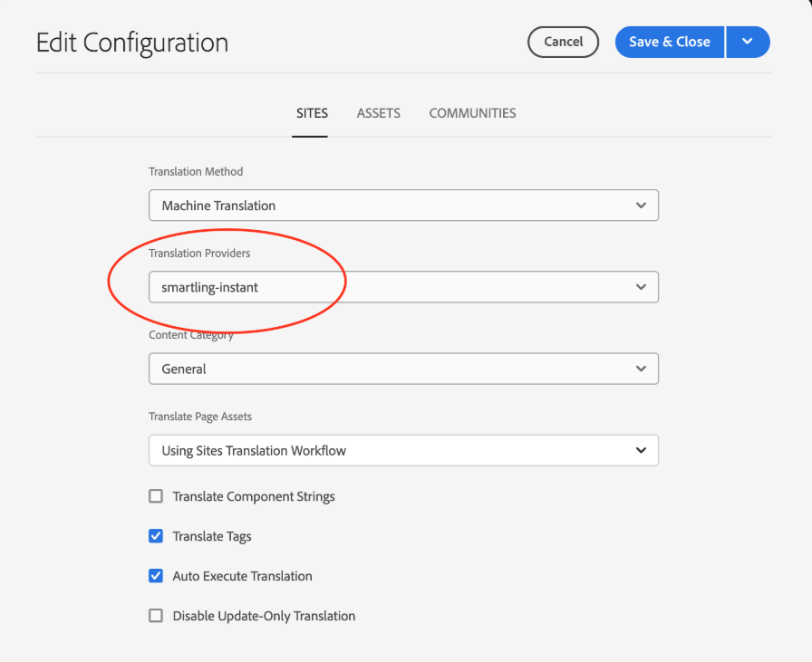The image size is (812, 662).
Task: Select the Sites tab
Action: 312,113
